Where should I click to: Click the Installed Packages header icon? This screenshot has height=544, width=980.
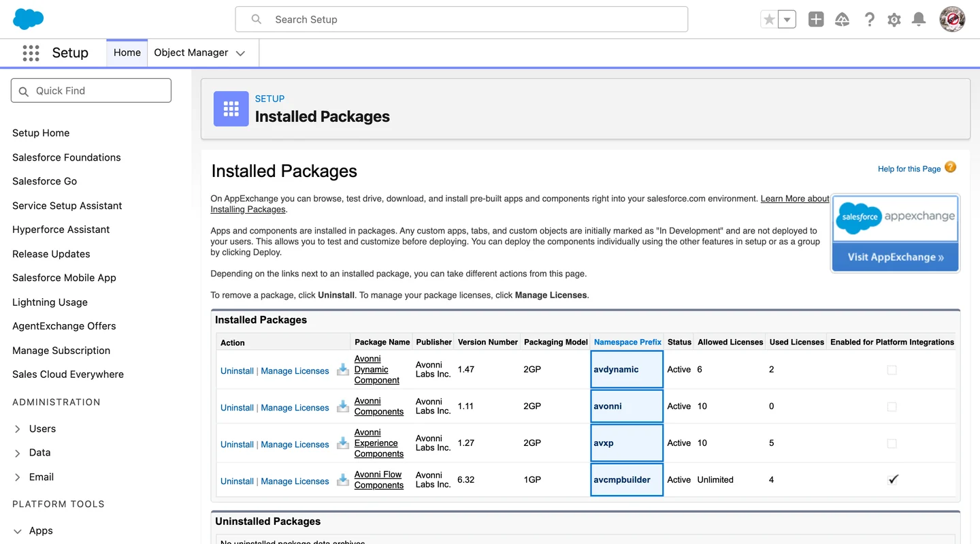(x=231, y=109)
